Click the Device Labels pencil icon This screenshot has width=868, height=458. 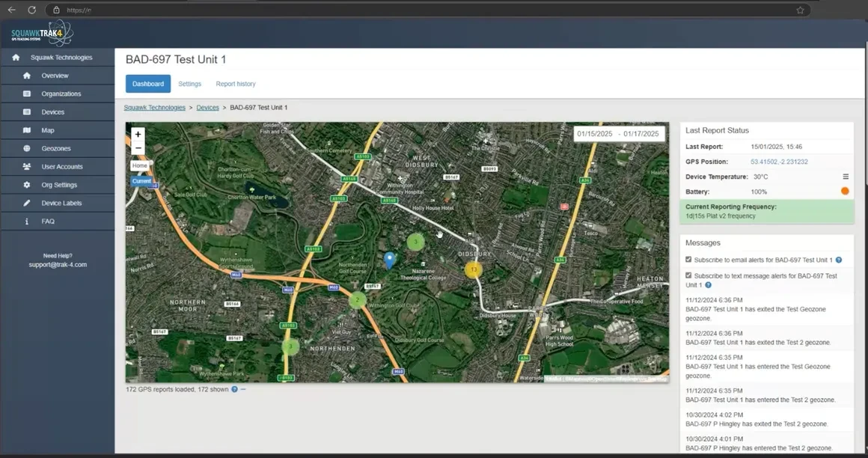click(x=27, y=204)
